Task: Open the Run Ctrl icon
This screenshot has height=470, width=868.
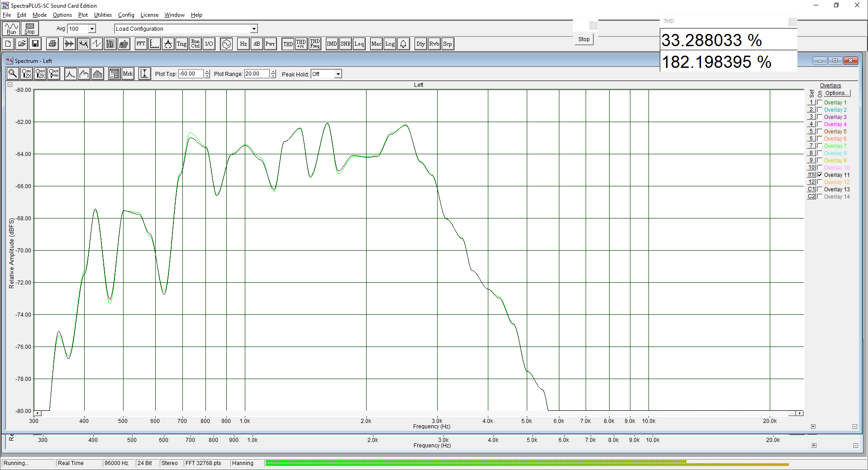Action: pos(196,44)
